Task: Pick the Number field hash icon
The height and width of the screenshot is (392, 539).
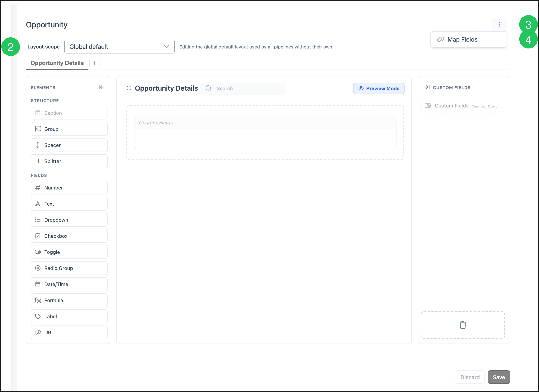Action: pos(38,188)
